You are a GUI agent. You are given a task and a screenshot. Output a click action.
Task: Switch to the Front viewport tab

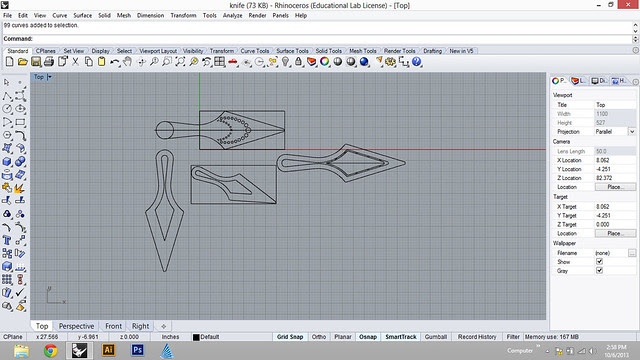click(113, 326)
